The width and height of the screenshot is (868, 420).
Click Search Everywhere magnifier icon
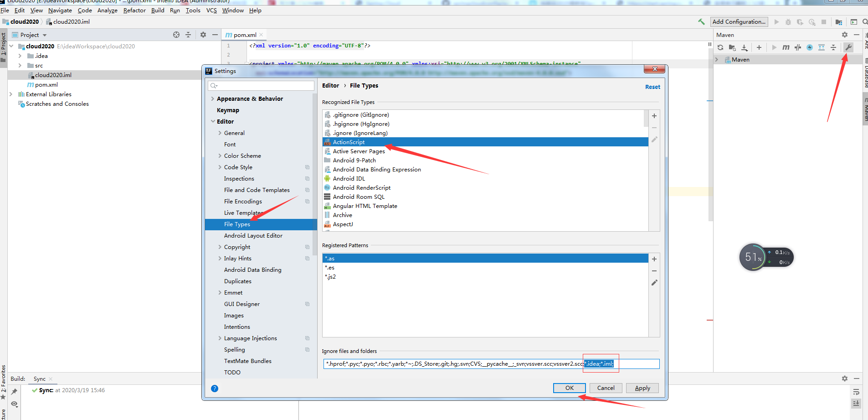tap(865, 22)
